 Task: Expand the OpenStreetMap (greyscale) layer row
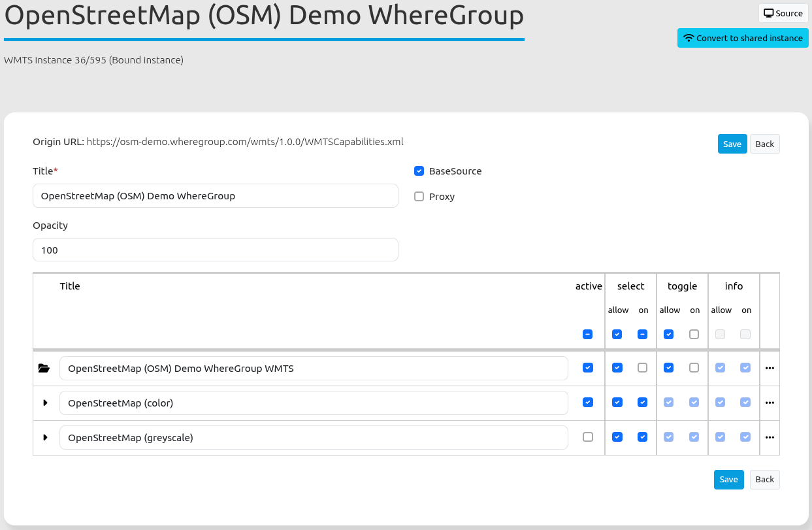coord(45,437)
